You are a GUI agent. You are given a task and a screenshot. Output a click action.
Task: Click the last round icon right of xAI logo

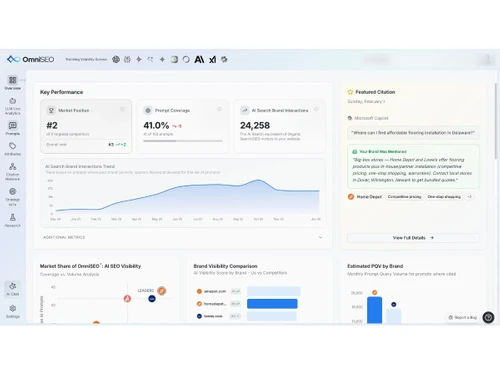click(x=224, y=59)
